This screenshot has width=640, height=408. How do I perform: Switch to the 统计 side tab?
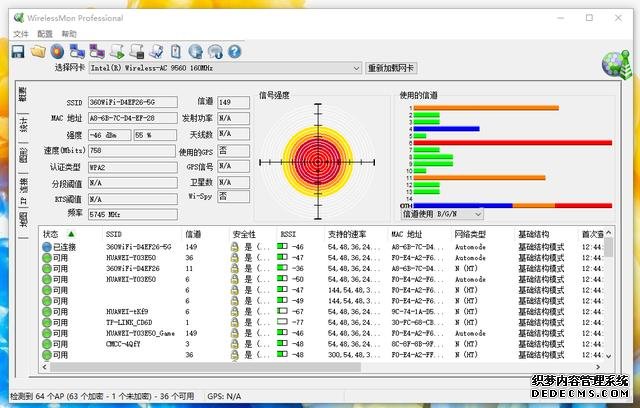[23, 124]
